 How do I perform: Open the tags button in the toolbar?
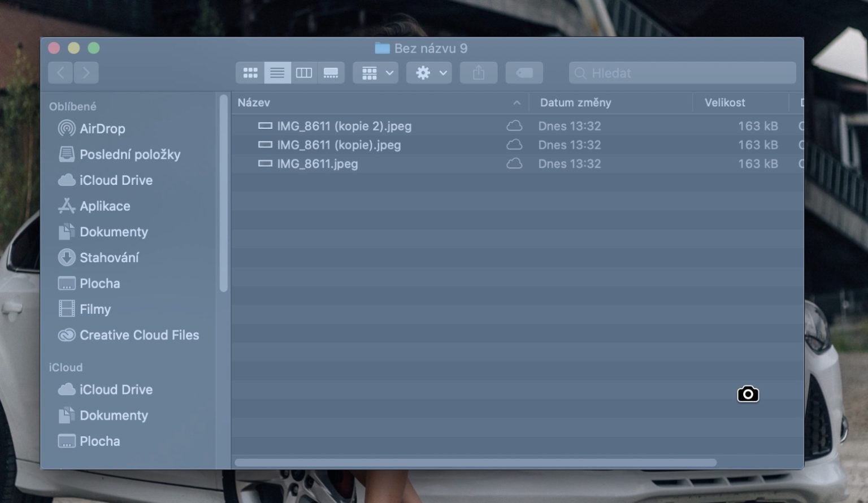tap(523, 72)
